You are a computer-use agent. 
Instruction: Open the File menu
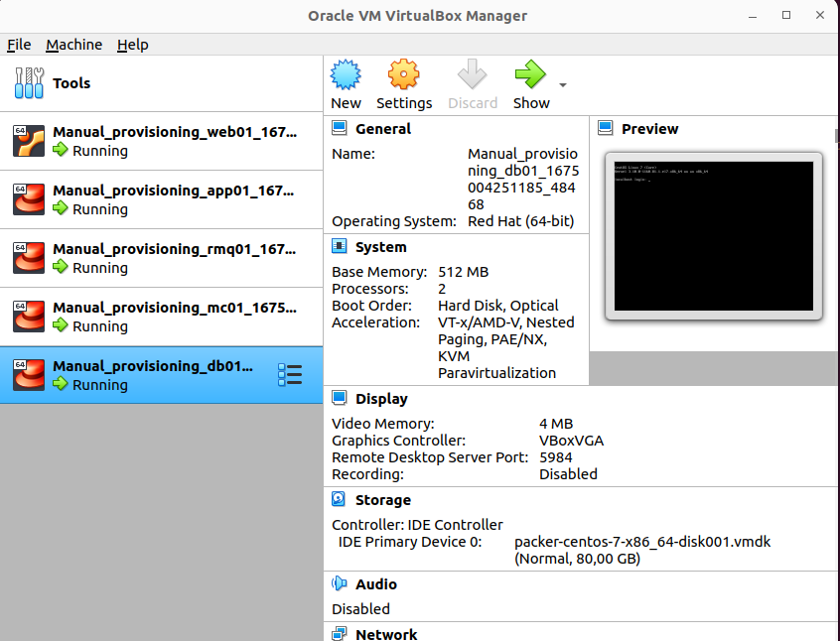19,45
